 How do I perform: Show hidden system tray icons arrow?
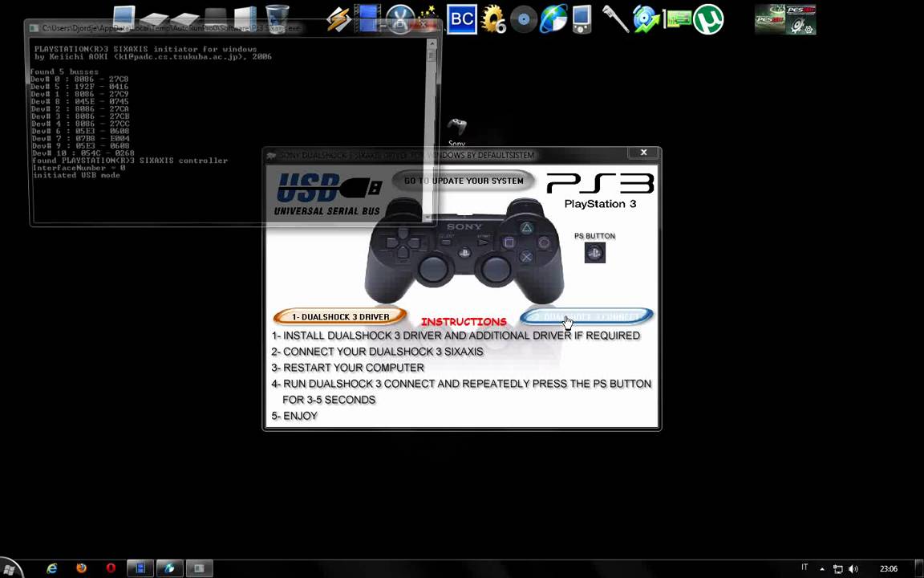pyautogui.click(x=822, y=569)
